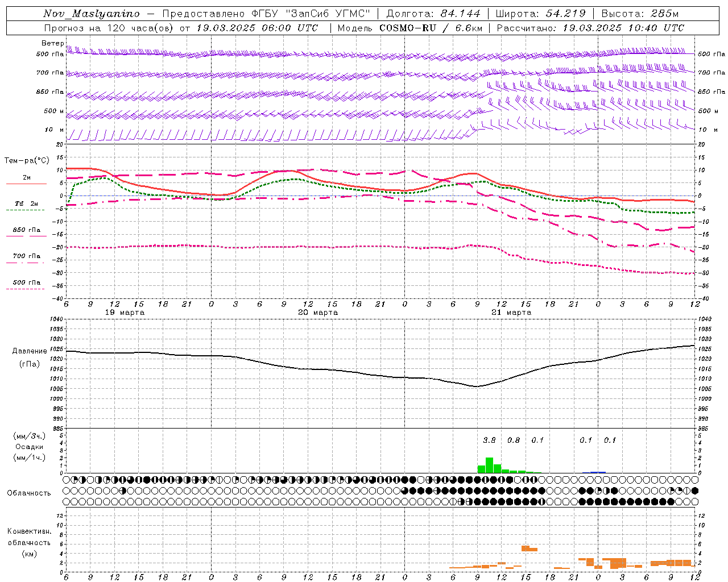The image size is (728, 582).
Task: Click the 3.8 precipitation total value
Action: point(489,440)
